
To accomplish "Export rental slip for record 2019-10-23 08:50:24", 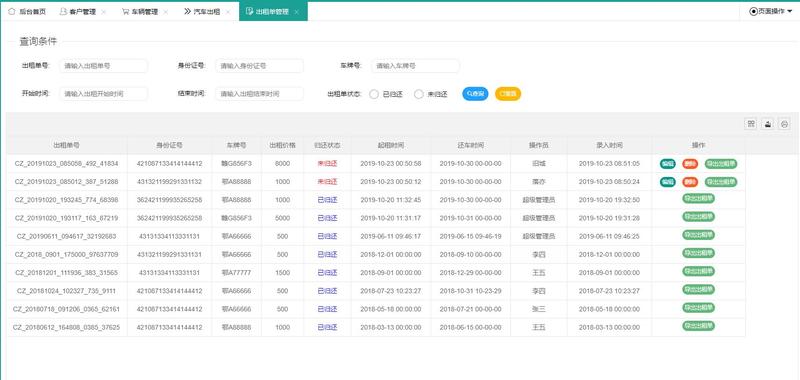I will 721,182.
